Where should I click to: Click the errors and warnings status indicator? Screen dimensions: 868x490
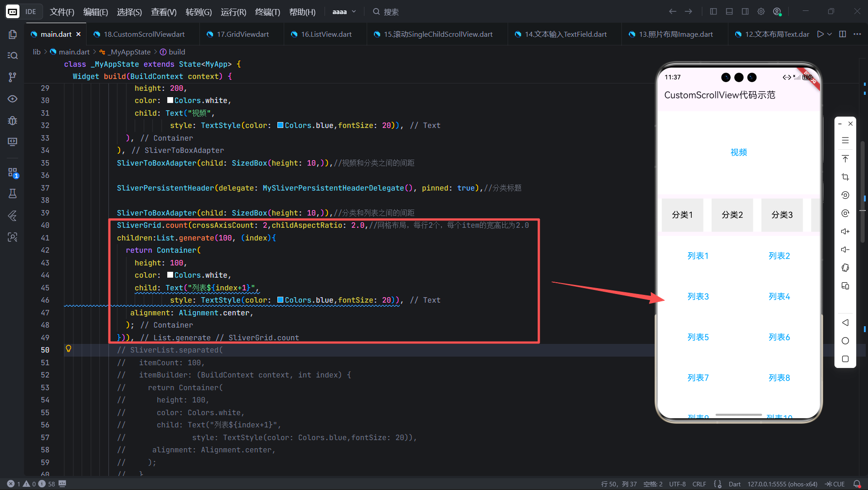pyautogui.click(x=31, y=484)
